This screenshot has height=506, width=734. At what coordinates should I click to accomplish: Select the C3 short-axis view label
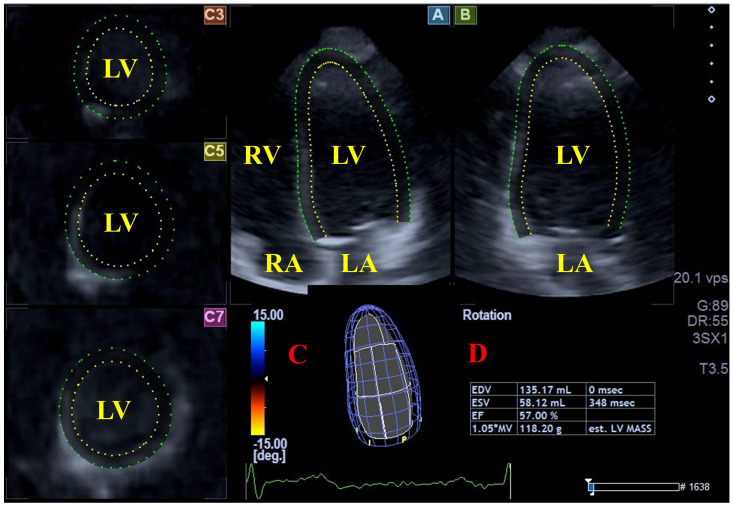(214, 15)
